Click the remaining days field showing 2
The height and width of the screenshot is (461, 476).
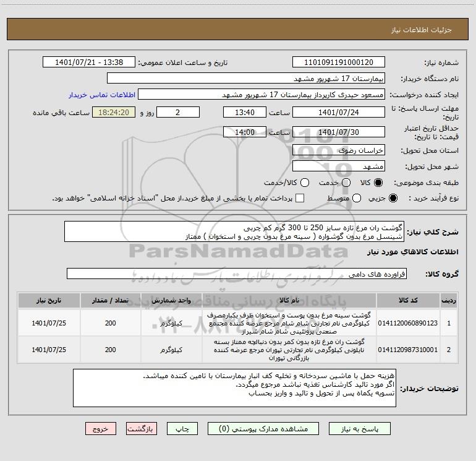click(178, 112)
